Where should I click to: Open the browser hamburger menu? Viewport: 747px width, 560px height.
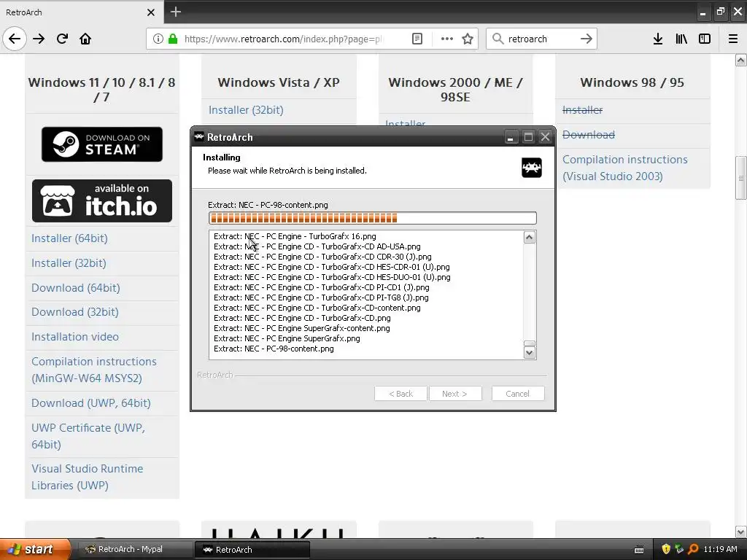click(x=733, y=39)
